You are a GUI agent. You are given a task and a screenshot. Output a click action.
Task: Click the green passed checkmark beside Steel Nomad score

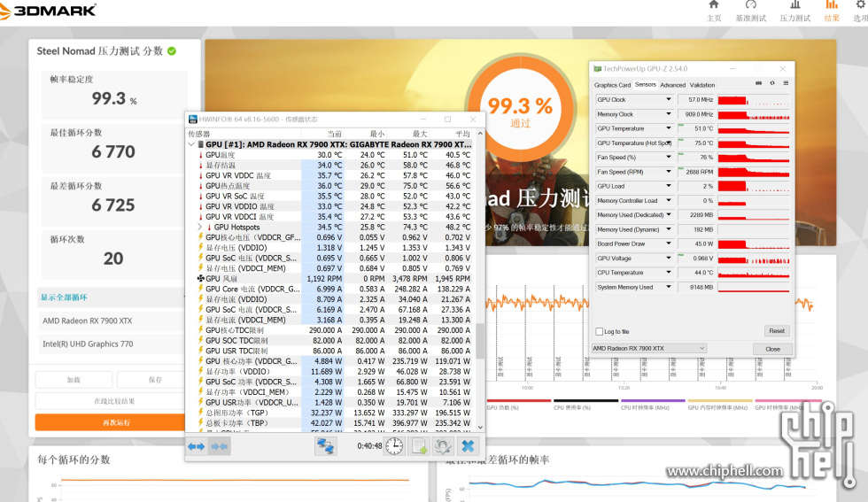pos(172,51)
